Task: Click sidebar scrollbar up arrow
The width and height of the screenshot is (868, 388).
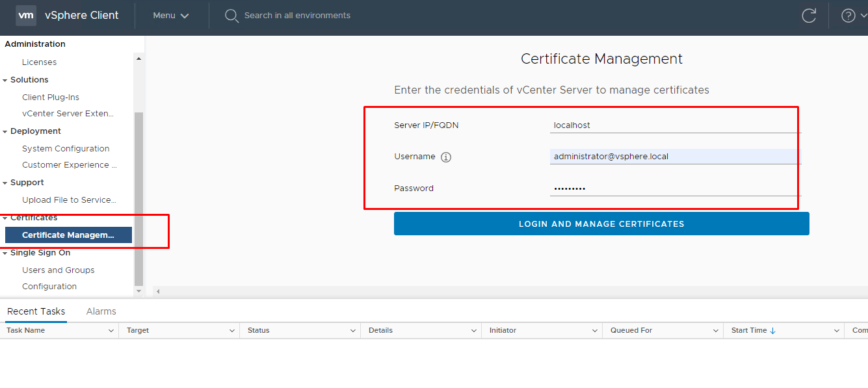Action: tap(138, 58)
